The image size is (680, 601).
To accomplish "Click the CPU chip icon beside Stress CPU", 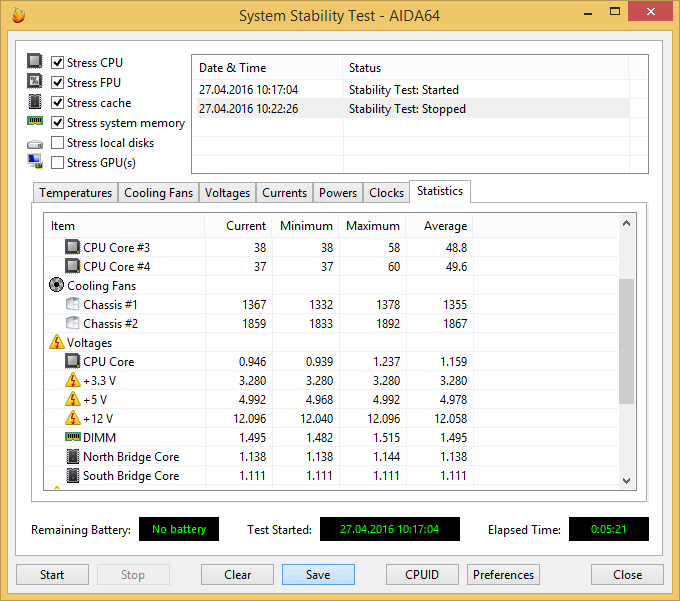I will point(35,61).
